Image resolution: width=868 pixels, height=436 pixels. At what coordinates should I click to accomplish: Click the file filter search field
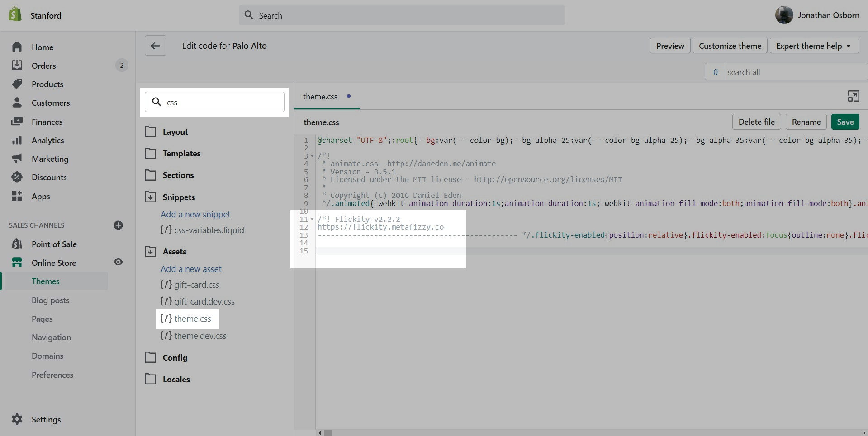click(x=222, y=103)
